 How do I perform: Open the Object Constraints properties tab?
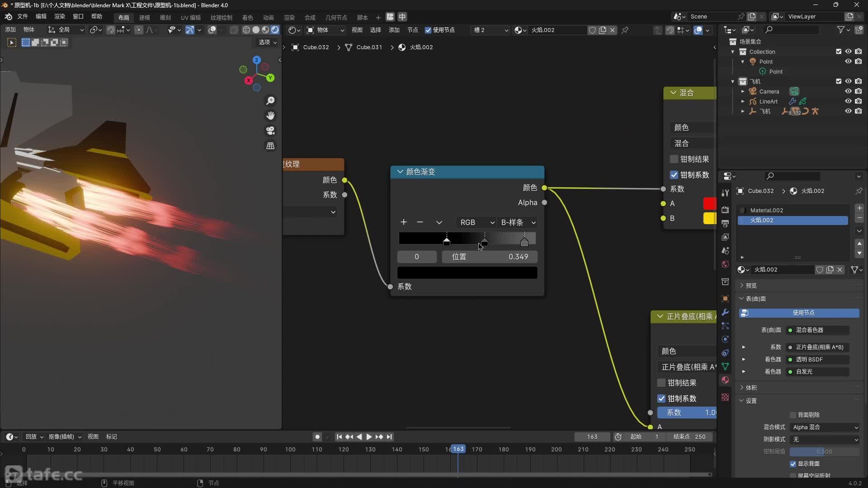point(725,353)
